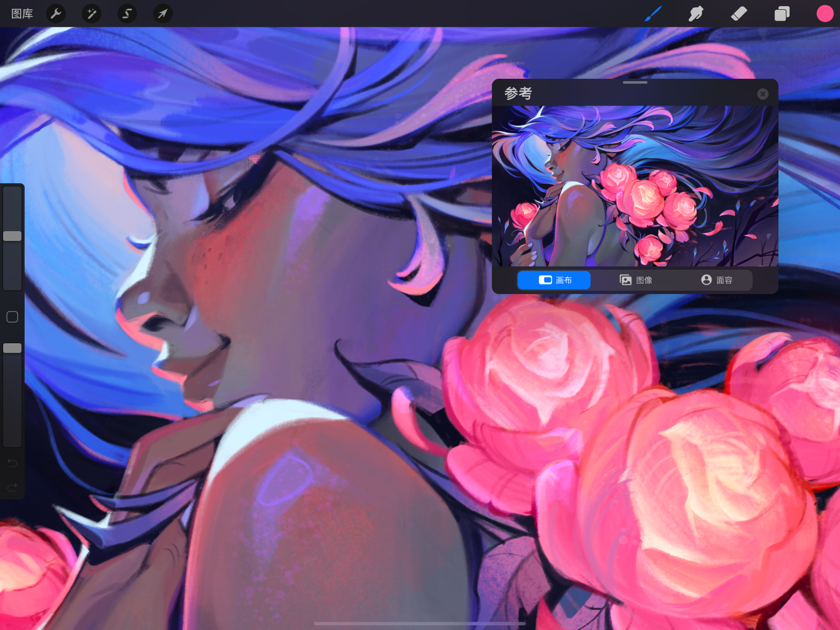840x630 pixels.
Task: Click the brush opacity slider handle
Action: (x=12, y=348)
